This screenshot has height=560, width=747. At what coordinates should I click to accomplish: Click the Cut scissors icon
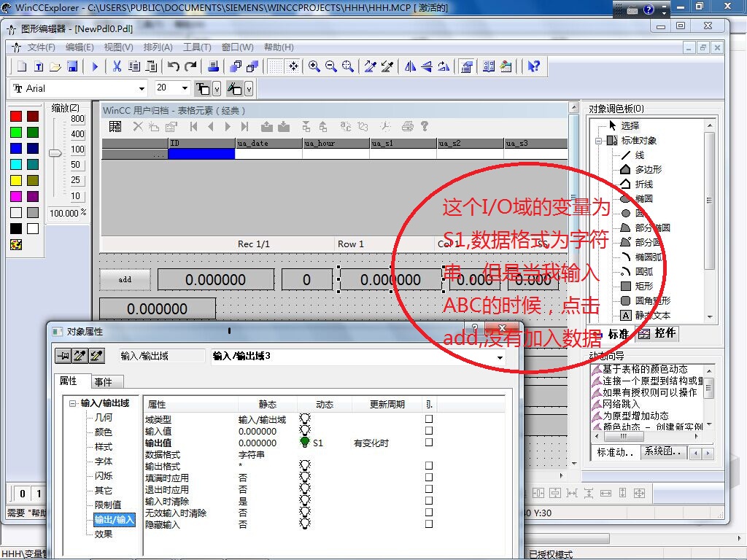tap(117, 66)
